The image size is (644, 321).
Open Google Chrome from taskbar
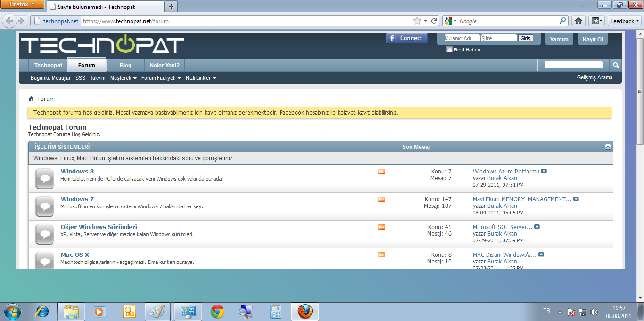(x=217, y=312)
